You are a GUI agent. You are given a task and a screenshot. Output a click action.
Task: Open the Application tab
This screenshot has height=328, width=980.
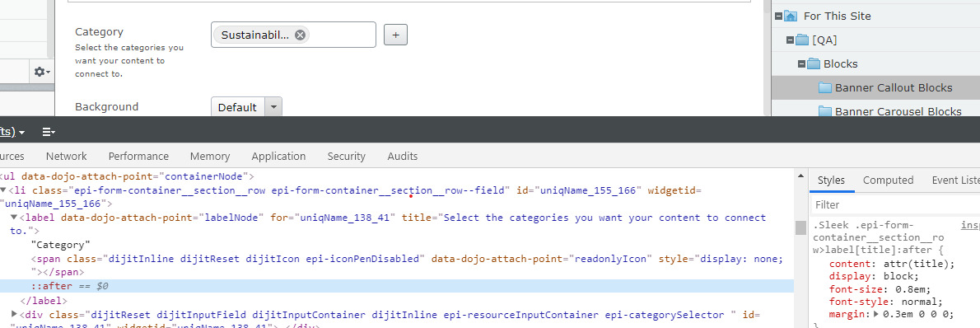point(278,157)
